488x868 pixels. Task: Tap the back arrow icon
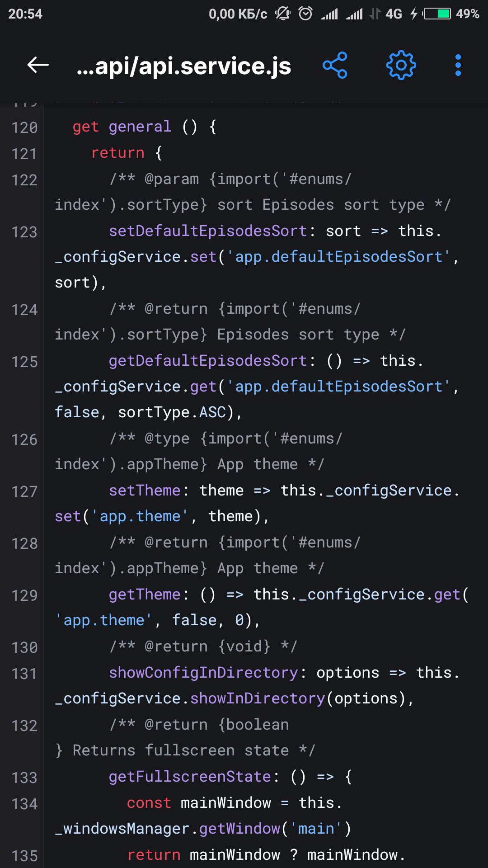coord(38,65)
